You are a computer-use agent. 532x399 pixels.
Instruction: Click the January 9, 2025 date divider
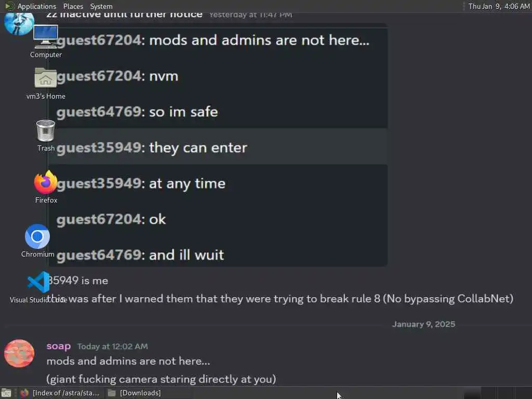pos(423,324)
